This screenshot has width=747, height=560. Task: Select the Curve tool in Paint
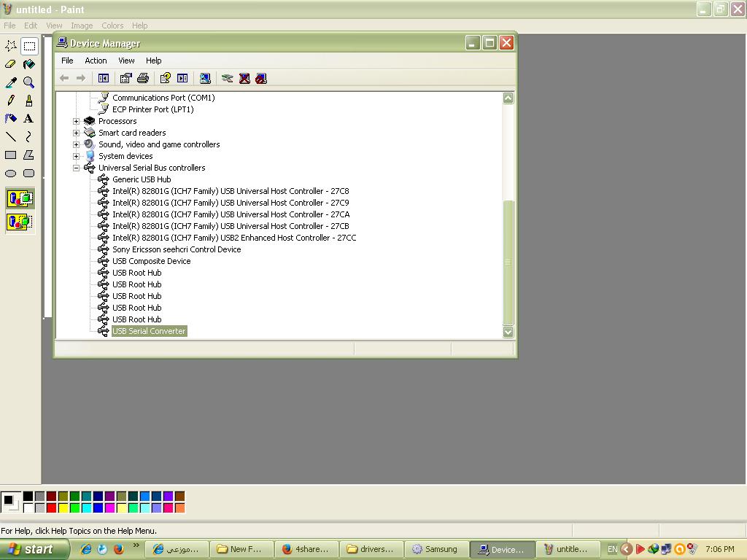tap(29, 136)
